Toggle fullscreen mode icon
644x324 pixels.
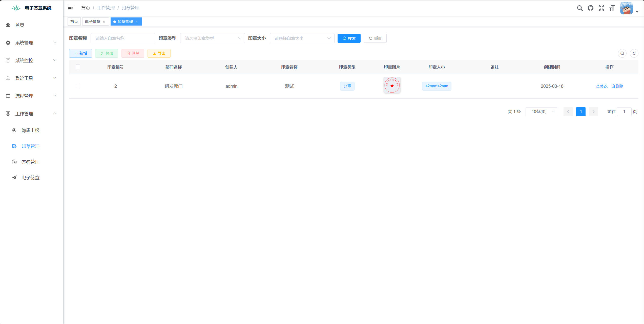click(601, 8)
